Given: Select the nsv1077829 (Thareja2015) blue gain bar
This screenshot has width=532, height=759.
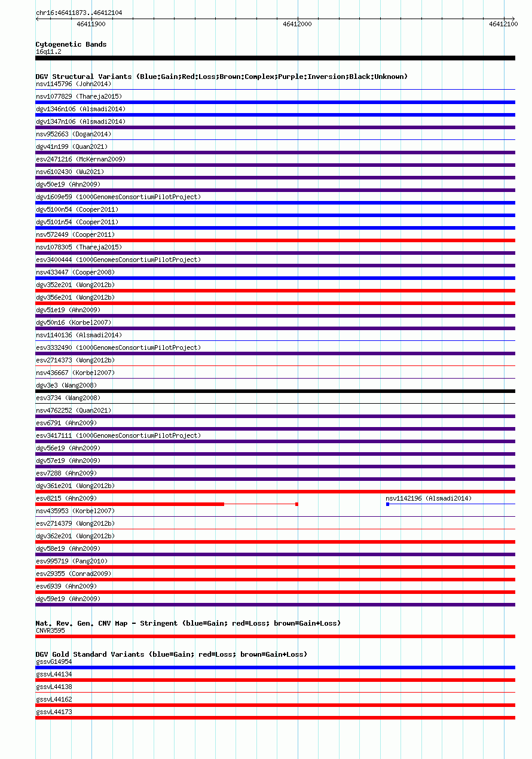Looking at the screenshot, I should (275, 102).
